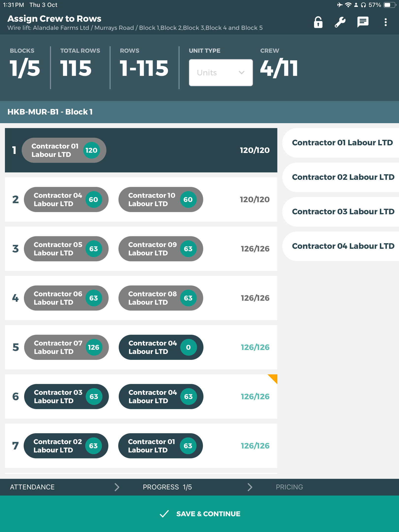Open the Units type dropdown
The image size is (399, 532).
[221, 73]
